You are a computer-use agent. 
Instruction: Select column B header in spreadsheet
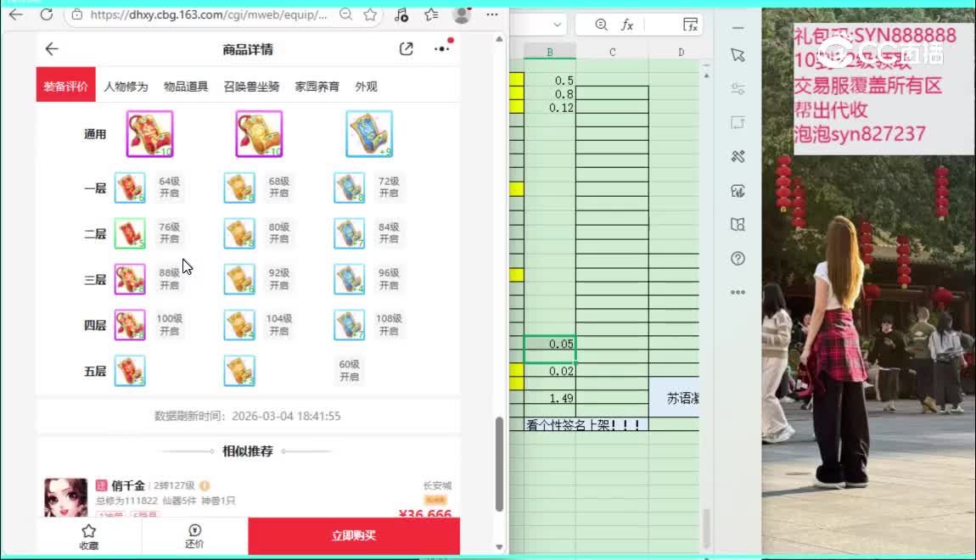pos(550,52)
